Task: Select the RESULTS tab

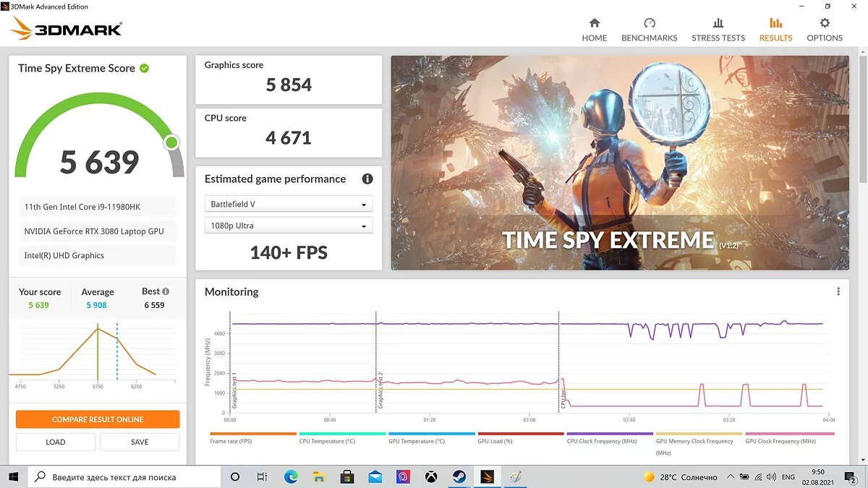Action: tap(775, 30)
